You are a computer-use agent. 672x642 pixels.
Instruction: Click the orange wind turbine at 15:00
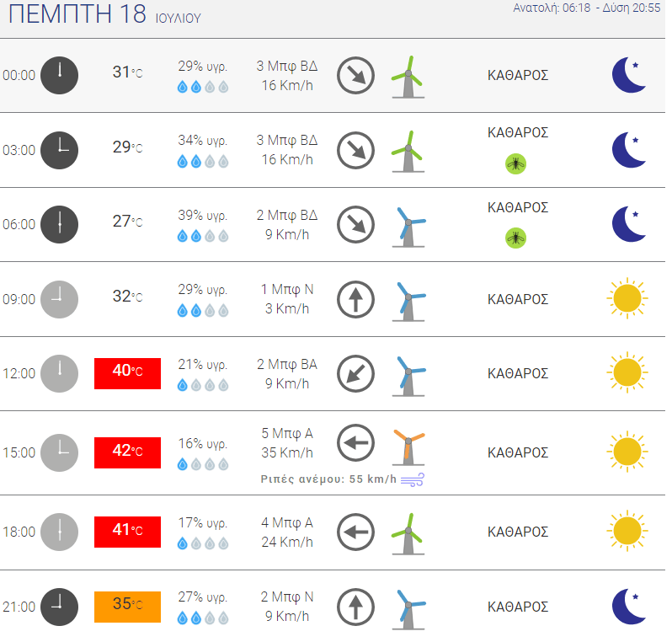click(408, 447)
